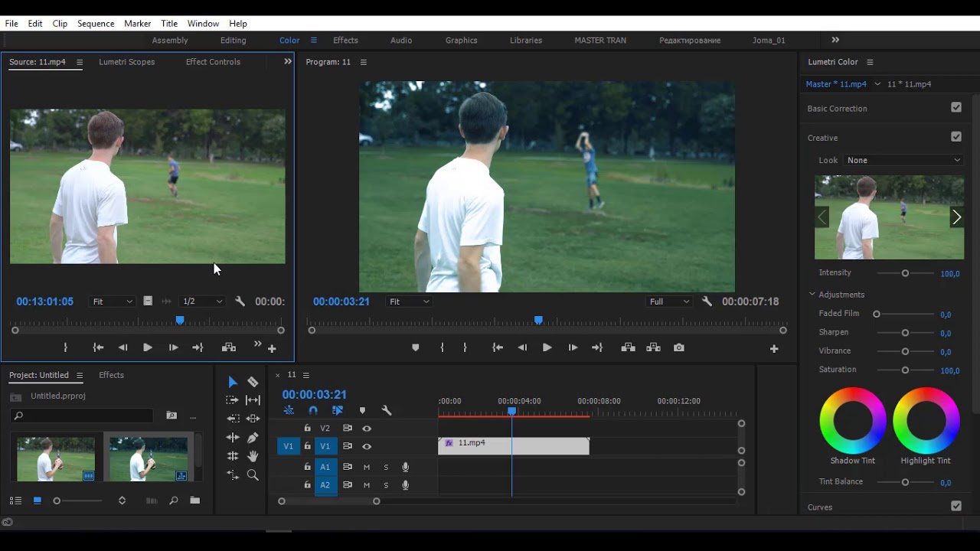Toggle timeline snap magnet icon
The image size is (980, 551).
tap(312, 410)
